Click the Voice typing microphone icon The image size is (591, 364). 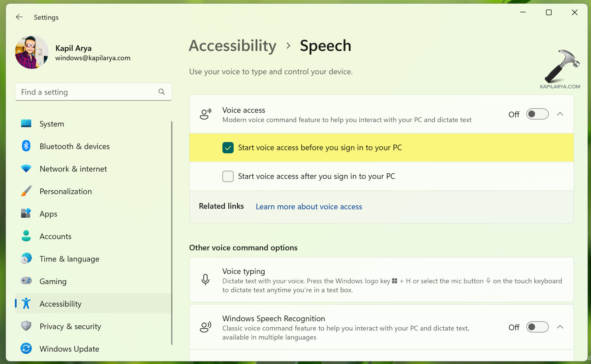pyautogui.click(x=205, y=279)
